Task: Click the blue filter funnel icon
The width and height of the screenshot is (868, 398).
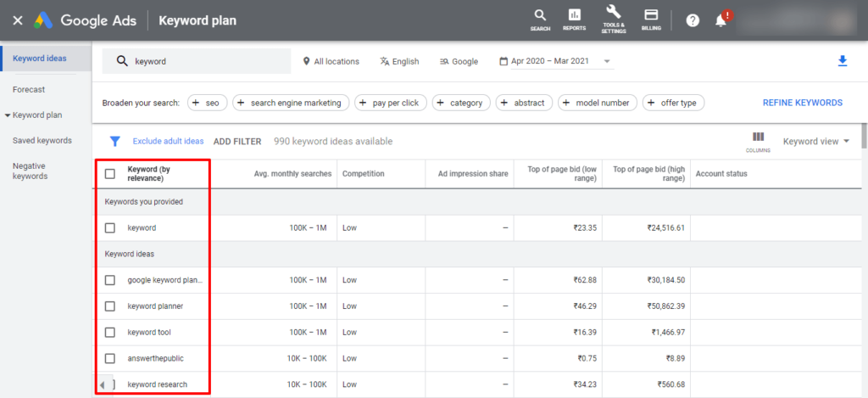Action: 114,142
